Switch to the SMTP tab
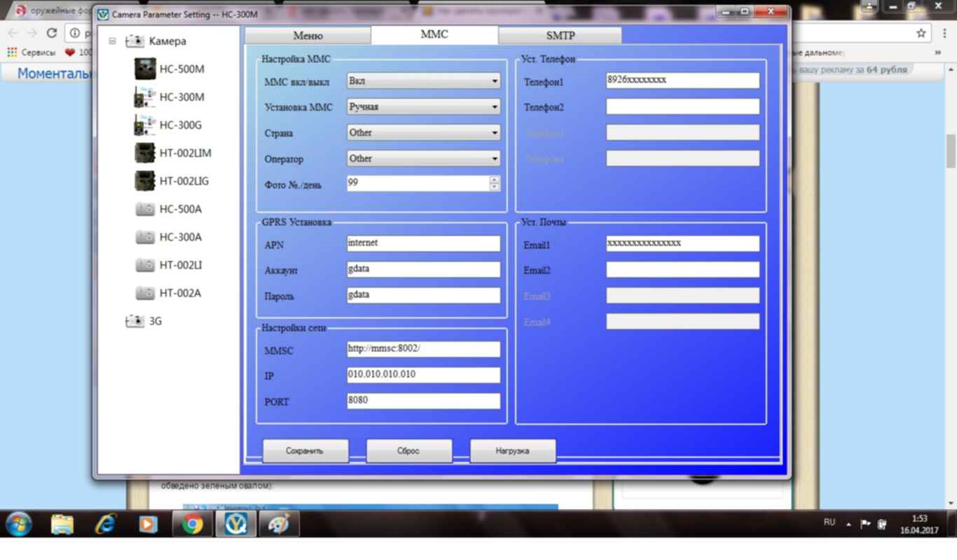 560,36
